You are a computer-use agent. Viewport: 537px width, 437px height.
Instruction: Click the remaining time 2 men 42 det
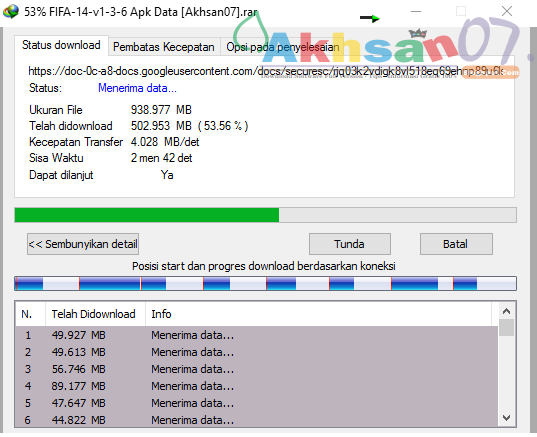pyautogui.click(x=161, y=158)
